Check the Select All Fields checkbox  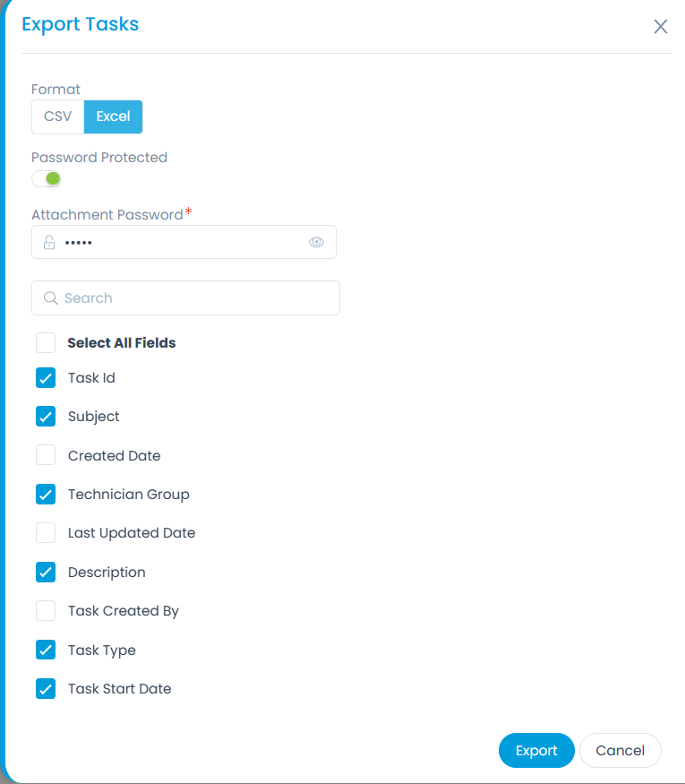coord(46,342)
